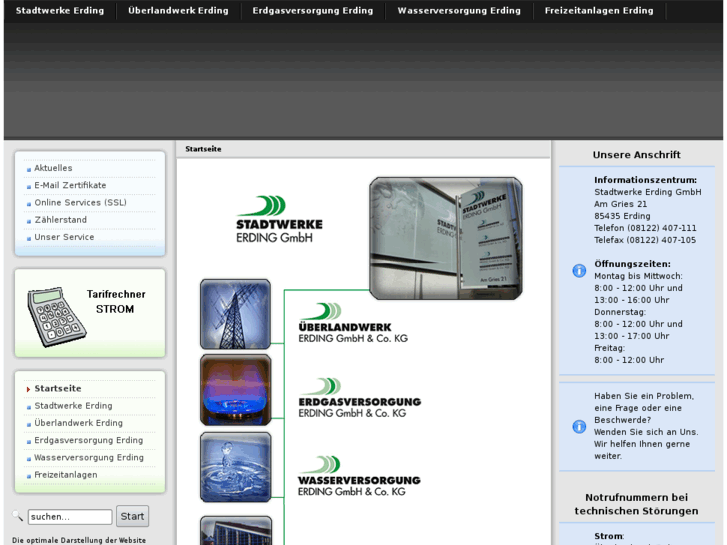Click the Tarifrechner calculator icon
727x545 pixels.
coord(56,316)
